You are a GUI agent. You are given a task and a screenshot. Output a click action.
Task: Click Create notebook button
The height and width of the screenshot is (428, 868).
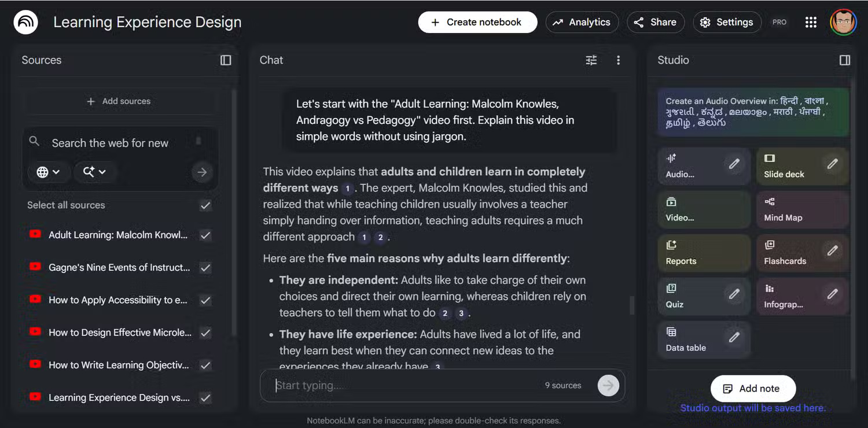[x=477, y=22]
